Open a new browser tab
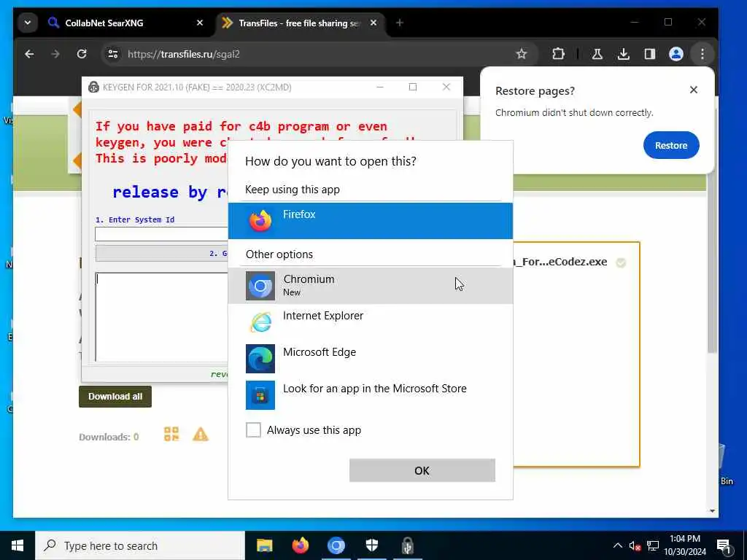 coord(400,23)
